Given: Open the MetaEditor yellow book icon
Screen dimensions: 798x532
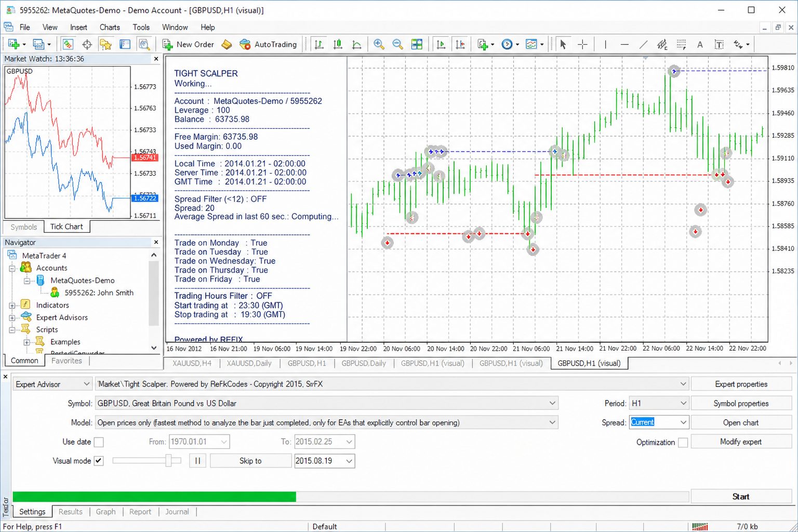Looking at the screenshot, I should tap(227, 44).
